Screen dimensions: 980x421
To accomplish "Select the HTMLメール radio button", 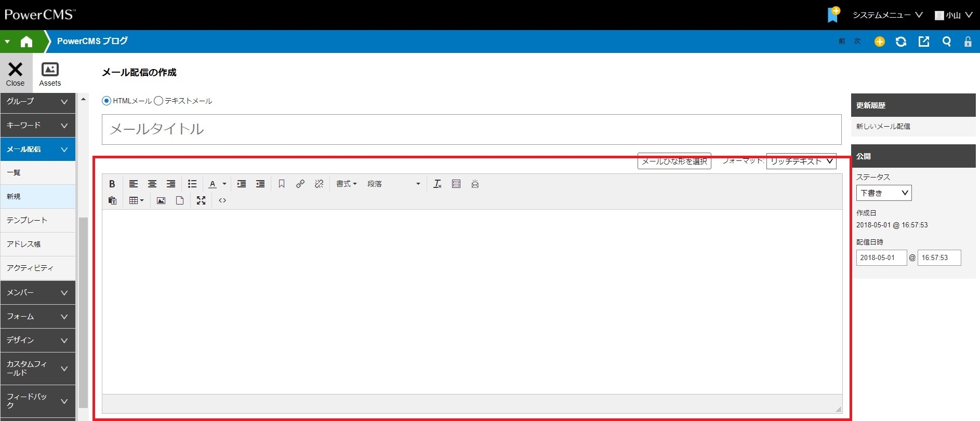I will tap(107, 101).
